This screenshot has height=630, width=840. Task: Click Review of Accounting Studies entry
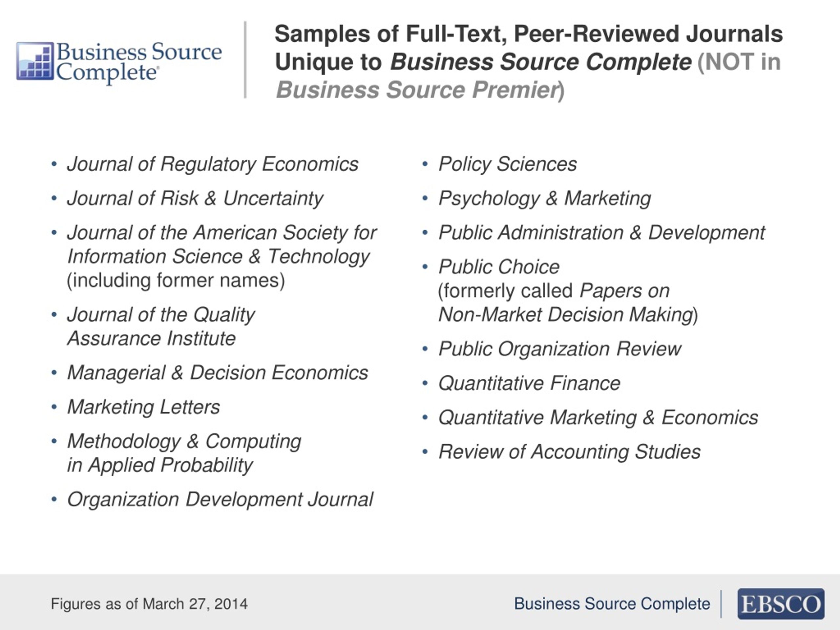point(569,452)
